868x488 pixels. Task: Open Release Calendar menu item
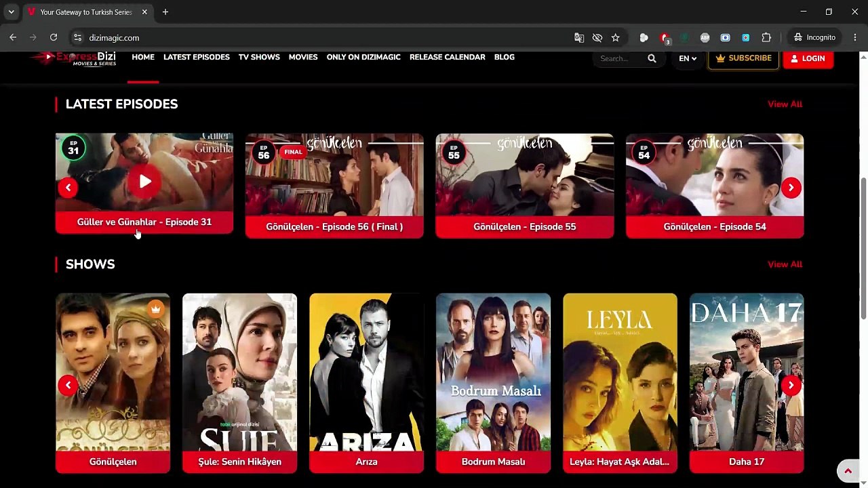[x=448, y=58]
